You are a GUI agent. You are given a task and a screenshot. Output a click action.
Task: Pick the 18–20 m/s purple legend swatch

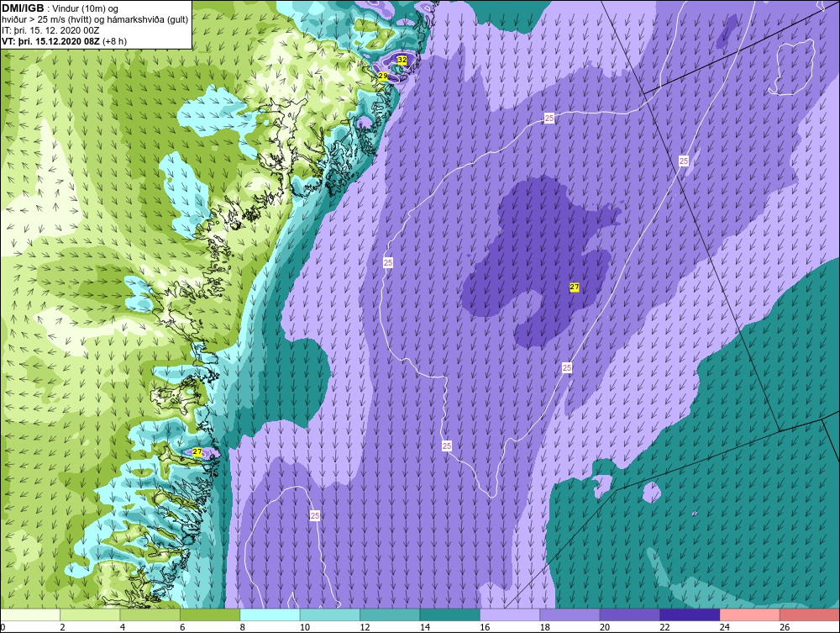570,615
